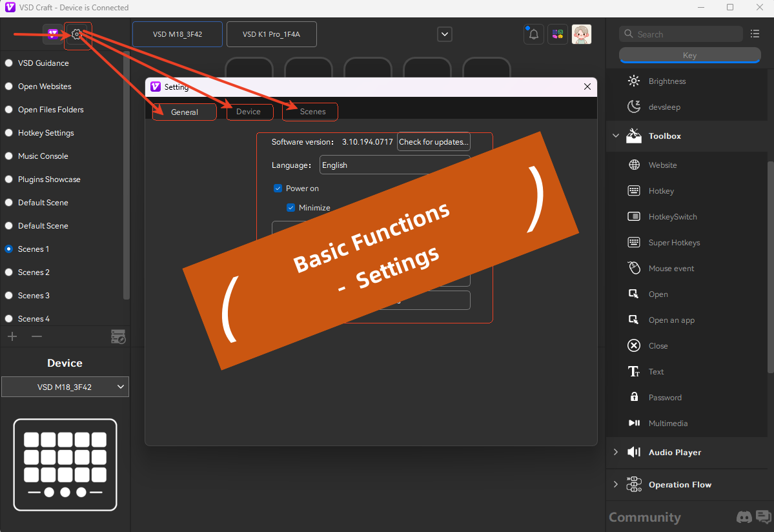Open the Scenes settings tab
This screenshot has height=532, width=774.
(312, 112)
